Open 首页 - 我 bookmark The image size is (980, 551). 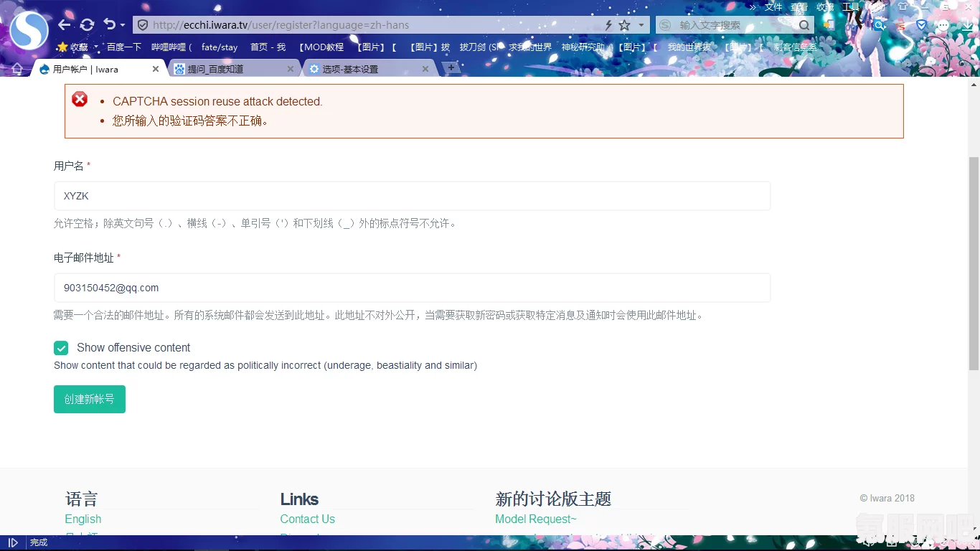tap(268, 47)
